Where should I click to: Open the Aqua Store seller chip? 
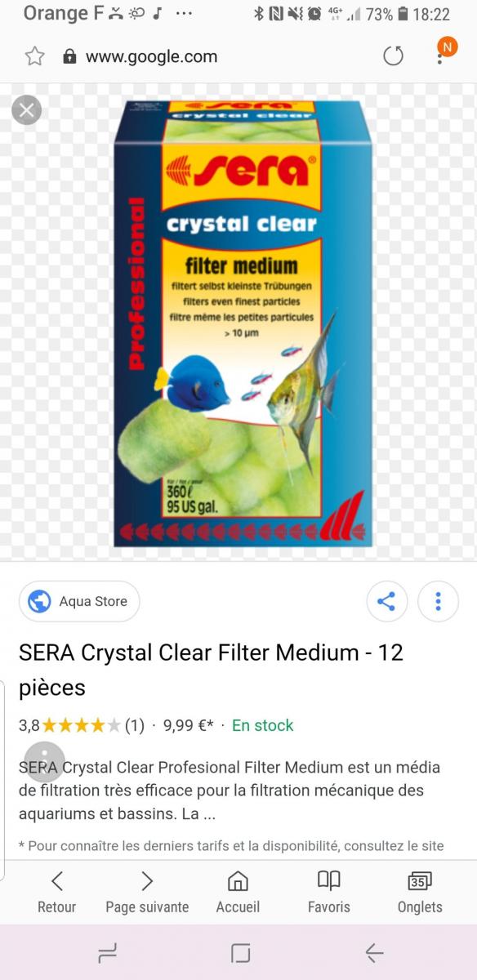coord(79,602)
